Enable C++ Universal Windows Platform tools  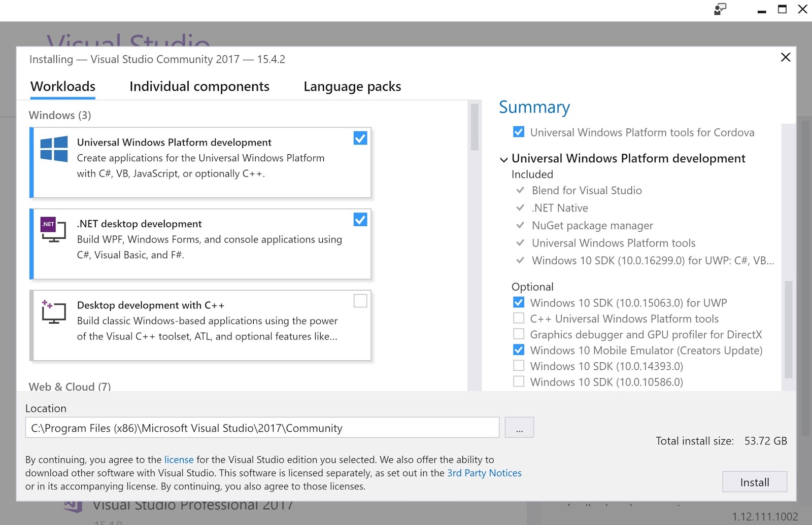click(518, 318)
